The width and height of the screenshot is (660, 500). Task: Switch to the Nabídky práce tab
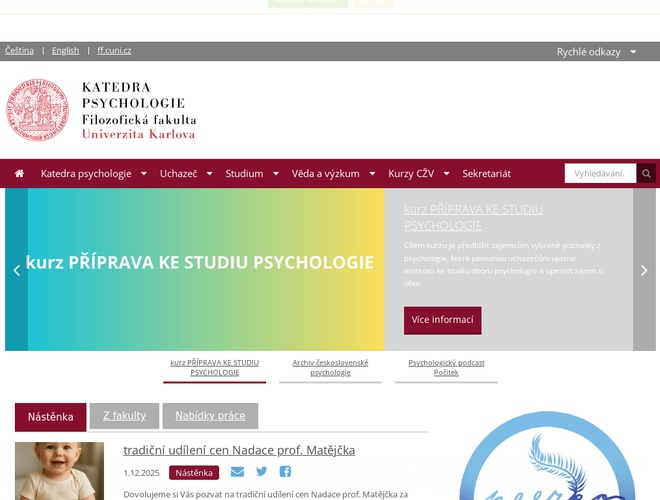[x=210, y=416]
